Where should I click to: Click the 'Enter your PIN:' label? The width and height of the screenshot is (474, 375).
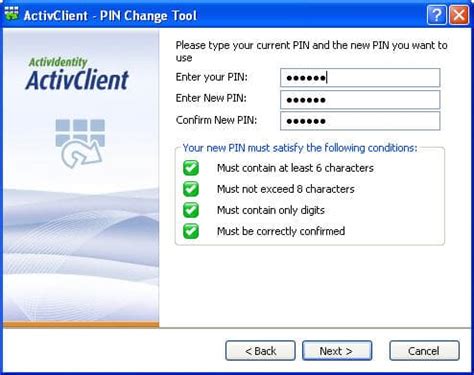click(x=212, y=77)
